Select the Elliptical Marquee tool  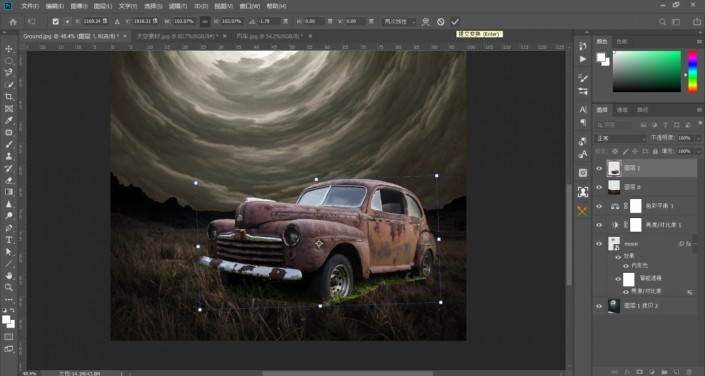point(9,61)
